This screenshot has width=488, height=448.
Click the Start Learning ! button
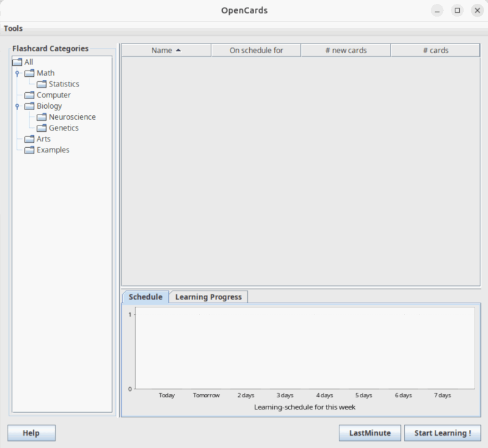click(x=443, y=433)
